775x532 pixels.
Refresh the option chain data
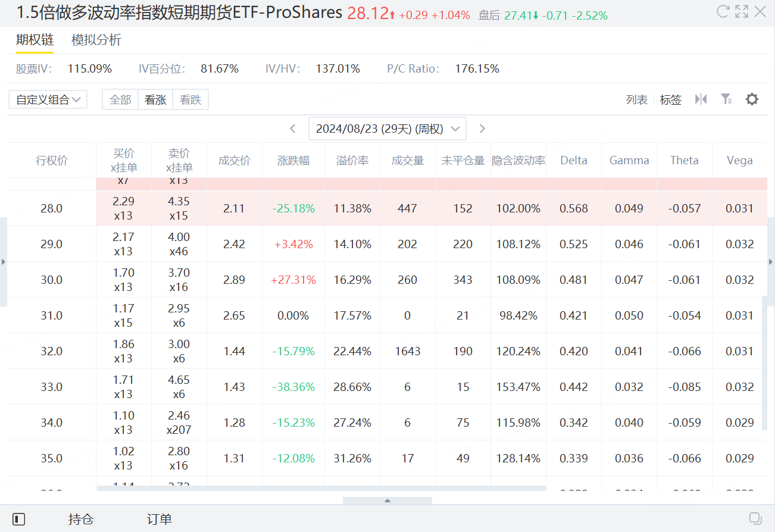(x=723, y=11)
